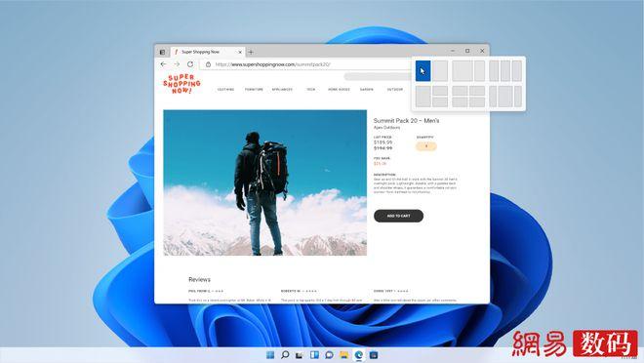Screen dimensions: 644x363
Task: Open the Windows Start menu
Action: click(x=270, y=355)
